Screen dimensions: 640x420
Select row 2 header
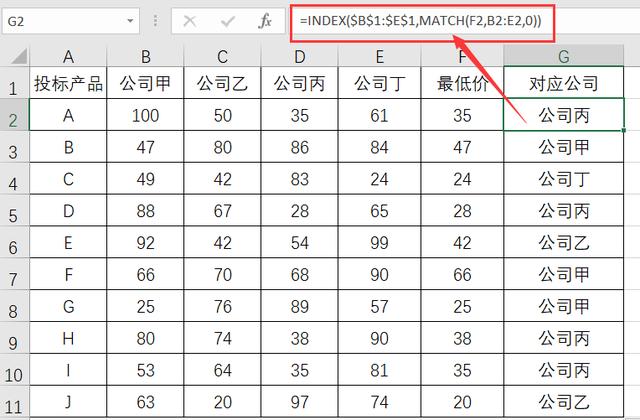pyautogui.click(x=14, y=115)
